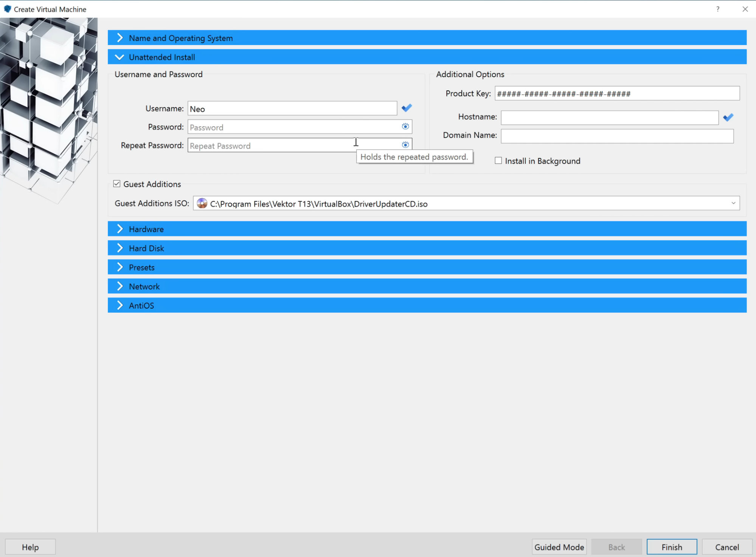Click the Product Key input field
756x557 pixels.
pyautogui.click(x=617, y=93)
